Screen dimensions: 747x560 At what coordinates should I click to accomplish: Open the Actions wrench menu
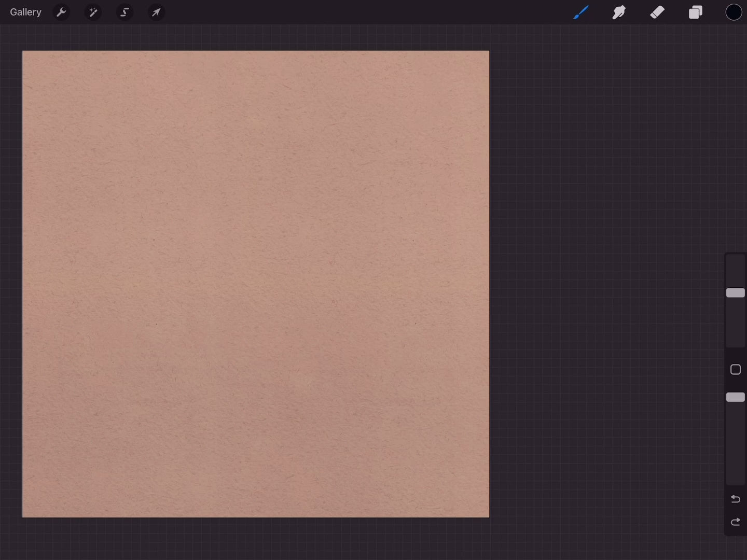pos(61,12)
